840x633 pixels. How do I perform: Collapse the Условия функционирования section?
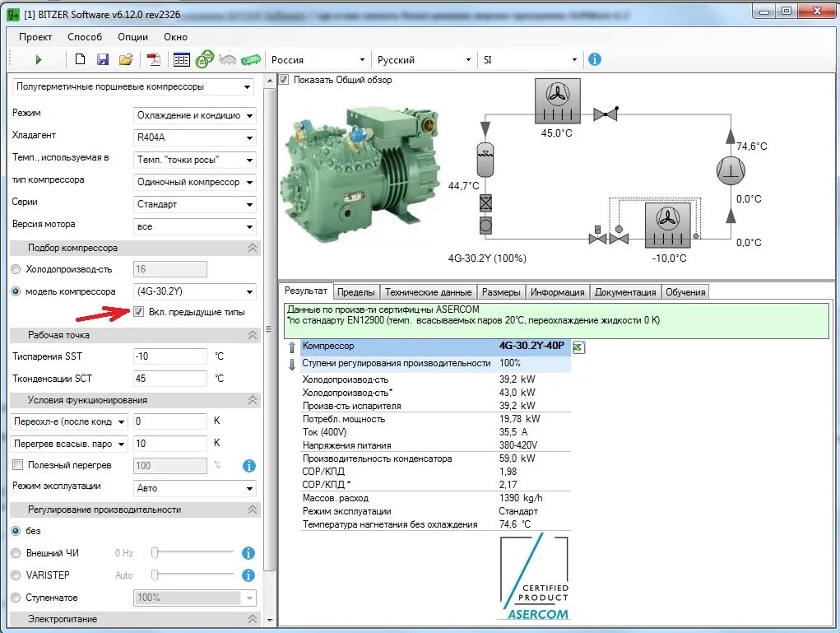(x=253, y=400)
